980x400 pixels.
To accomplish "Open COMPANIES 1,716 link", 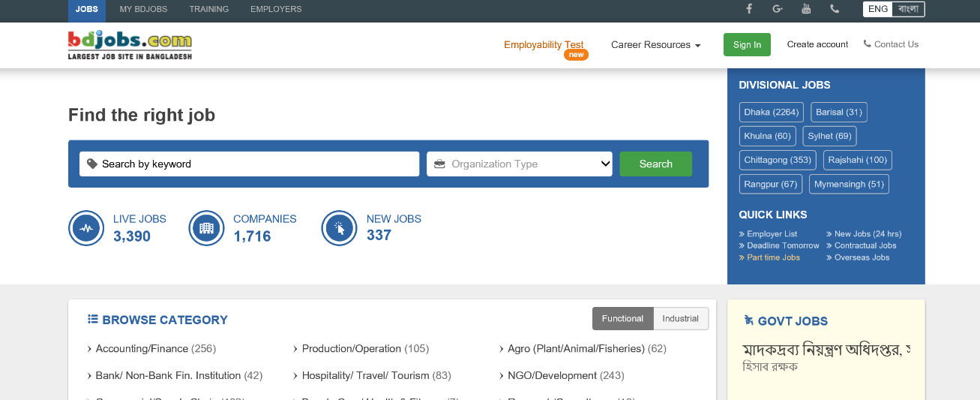I will (x=265, y=228).
